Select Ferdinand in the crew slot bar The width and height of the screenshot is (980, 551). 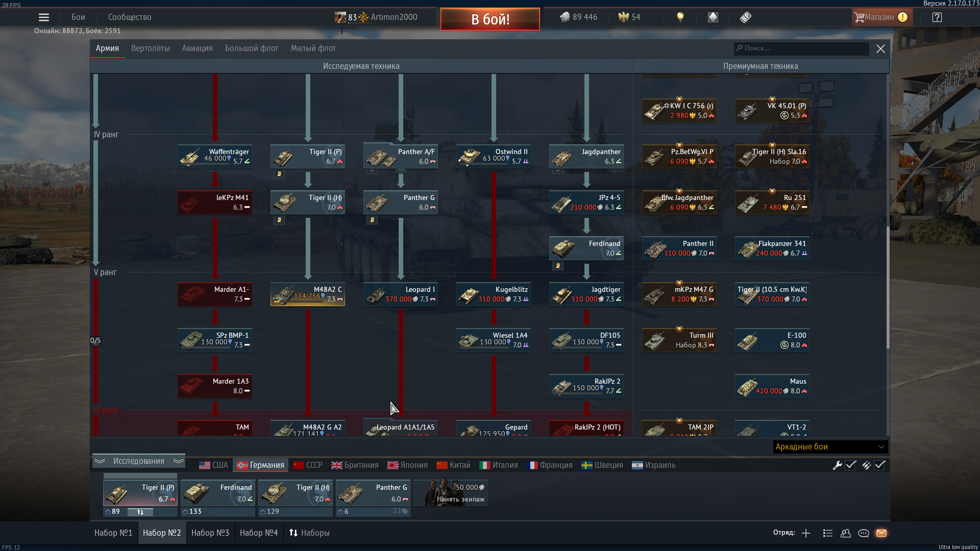pyautogui.click(x=218, y=493)
